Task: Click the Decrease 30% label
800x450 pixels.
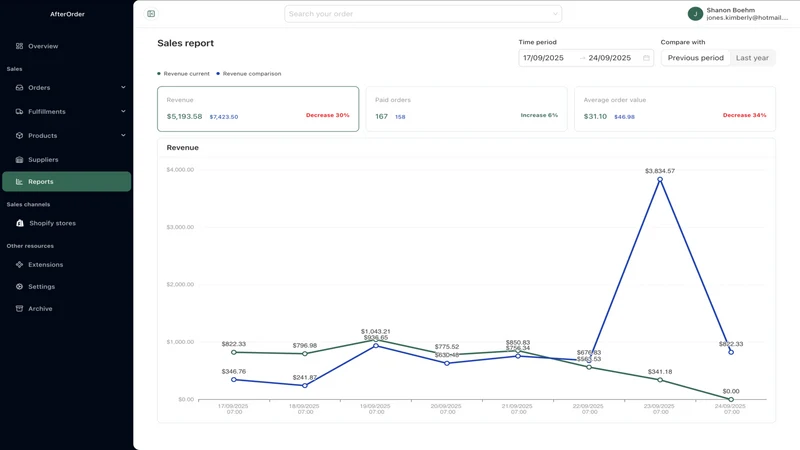Action: coord(328,115)
